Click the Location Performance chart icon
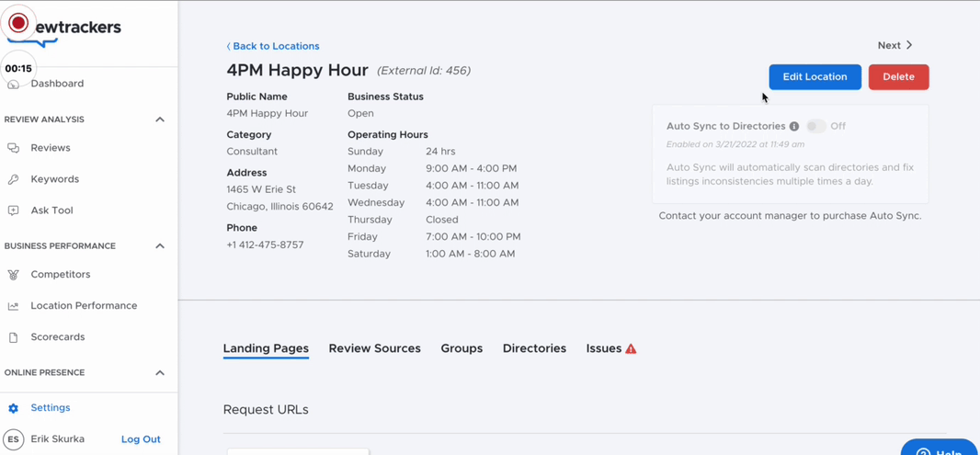 click(13, 305)
